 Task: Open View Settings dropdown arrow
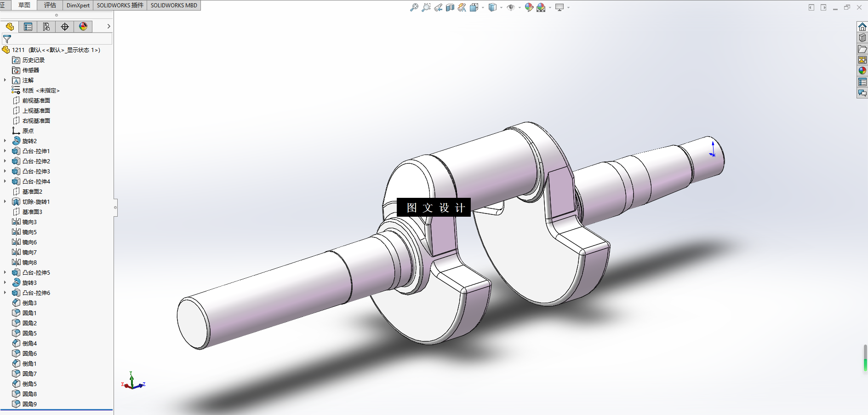coord(568,7)
